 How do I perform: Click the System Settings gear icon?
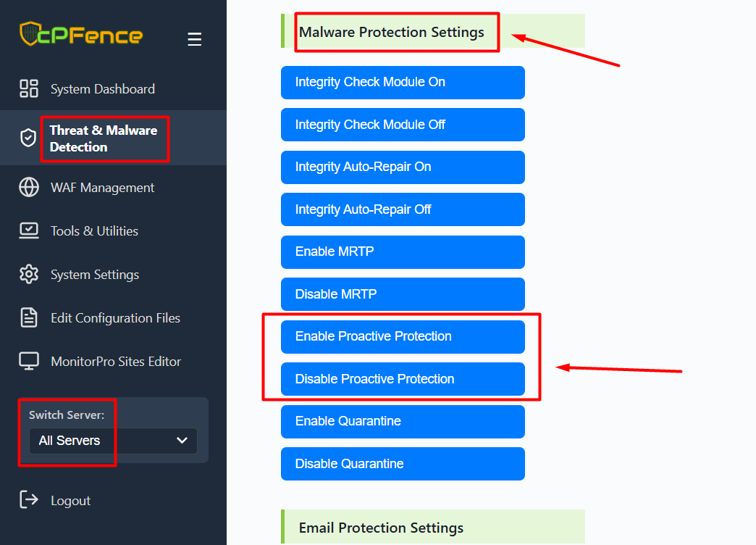(29, 275)
